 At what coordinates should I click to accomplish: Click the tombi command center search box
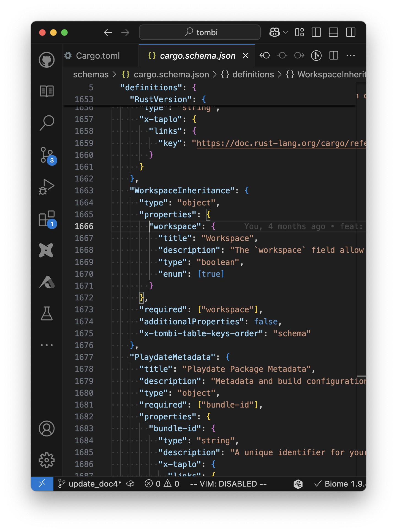(x=200, y=32)
